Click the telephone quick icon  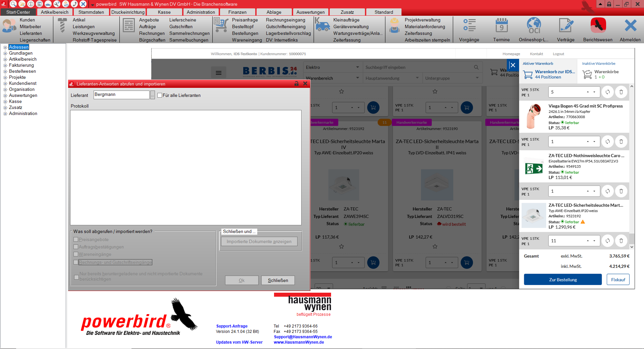(74, 4)
